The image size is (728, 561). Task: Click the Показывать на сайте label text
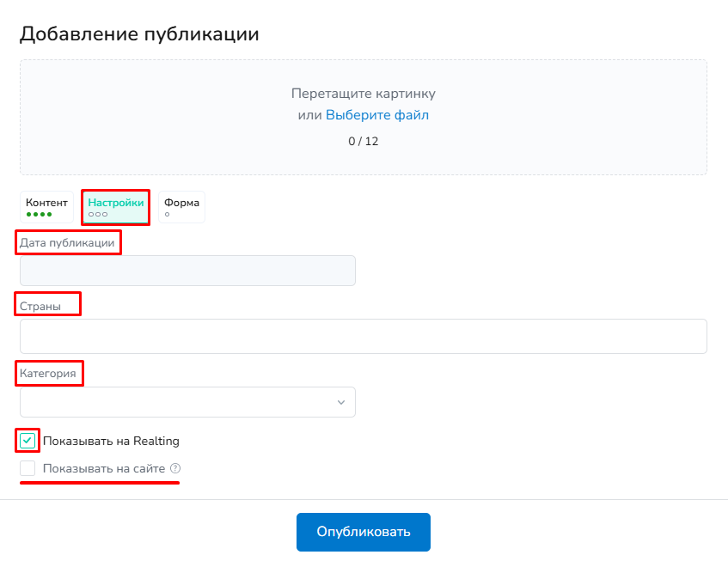coord(104,468)
